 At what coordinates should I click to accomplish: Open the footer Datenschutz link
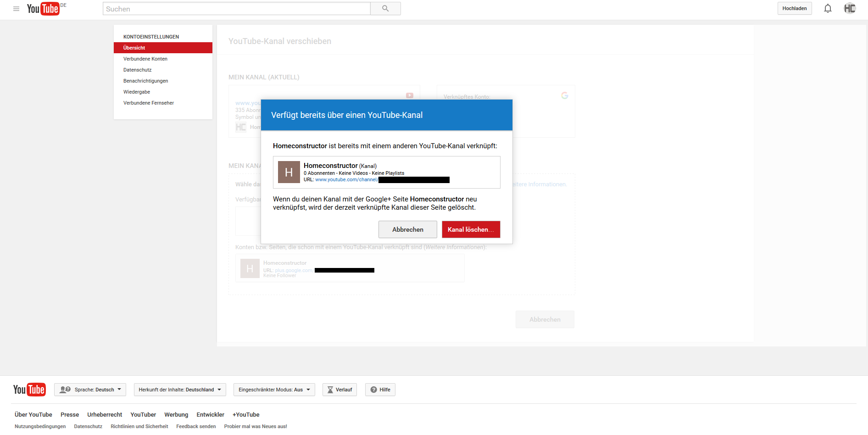click(x=88, y=427)
